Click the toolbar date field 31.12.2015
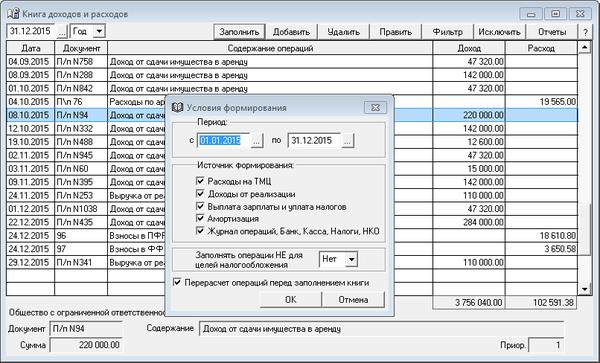 31,31
